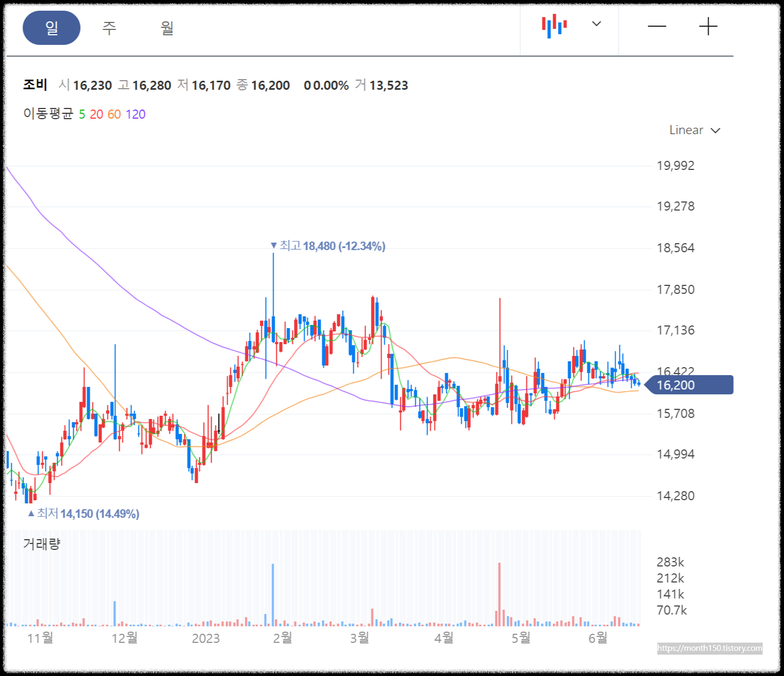Click the 15,708 price axis label
The height and width of the screenshot is (676, 784).
point(676,414)
